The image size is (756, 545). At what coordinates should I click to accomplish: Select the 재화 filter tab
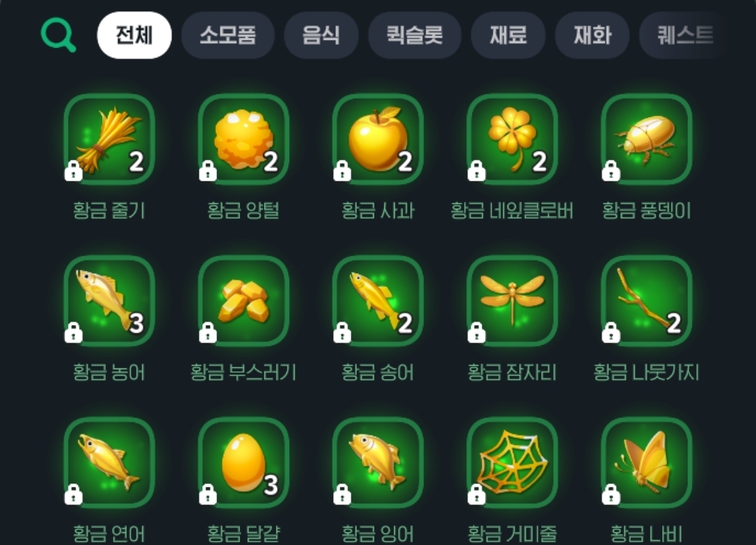[x=592, y=35]
